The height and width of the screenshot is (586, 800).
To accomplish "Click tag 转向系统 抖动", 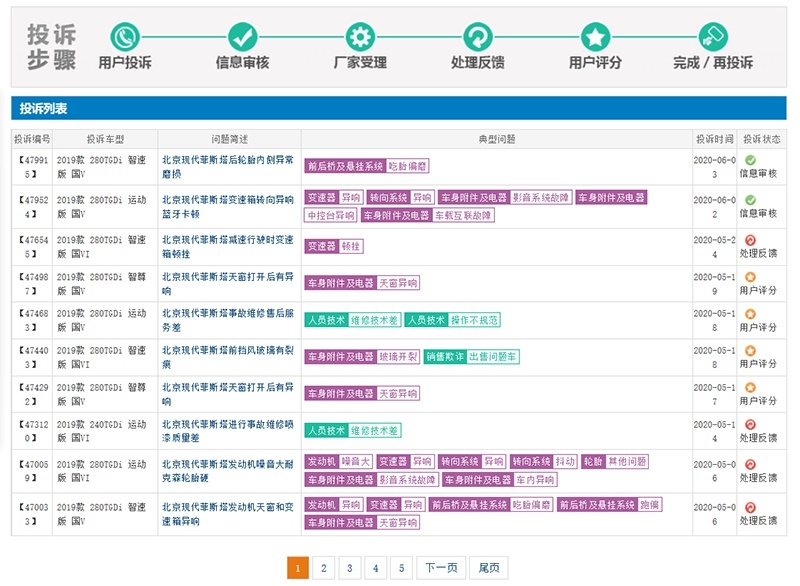I will pyautogui.click(x=544, y=462).
